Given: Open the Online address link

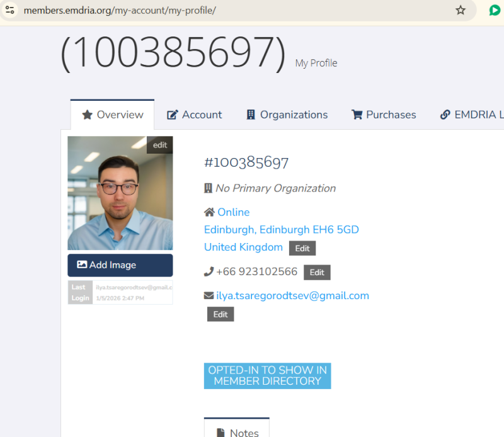Looking at the screenshot, I should coord(233,212).
